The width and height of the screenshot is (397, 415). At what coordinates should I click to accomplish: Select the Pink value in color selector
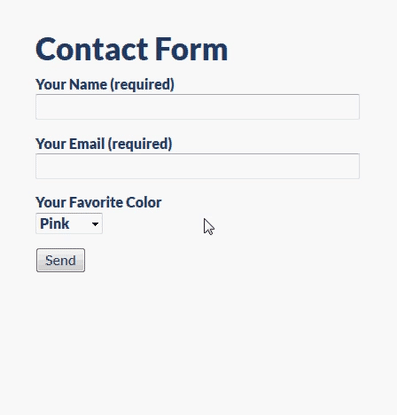pos(55,223)
